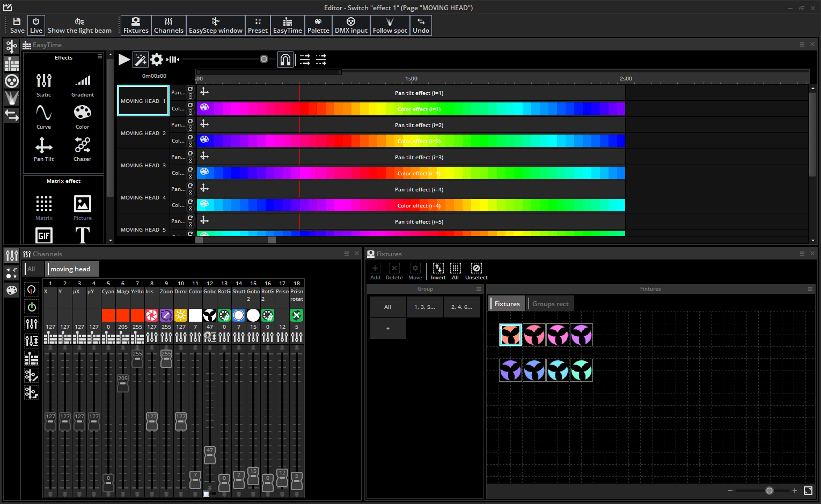The height and width of the screenshot is (504, 821).
Task: Click the Pan Tilt effect icon
Action: [44, 145]
